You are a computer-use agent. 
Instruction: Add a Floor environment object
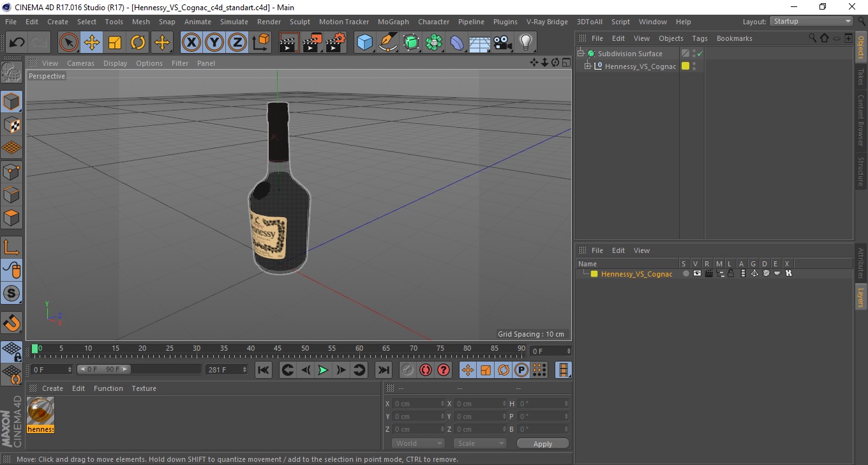[x=480, y=43]
